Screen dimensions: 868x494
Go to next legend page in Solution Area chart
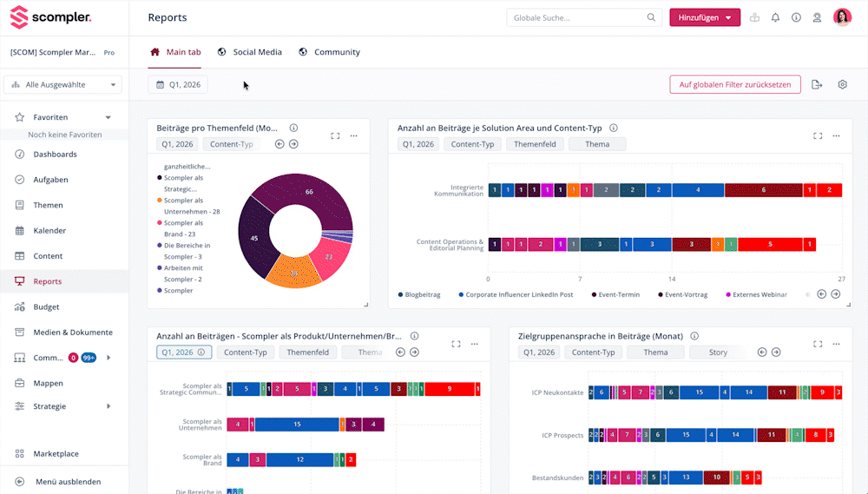click(836, 294)
